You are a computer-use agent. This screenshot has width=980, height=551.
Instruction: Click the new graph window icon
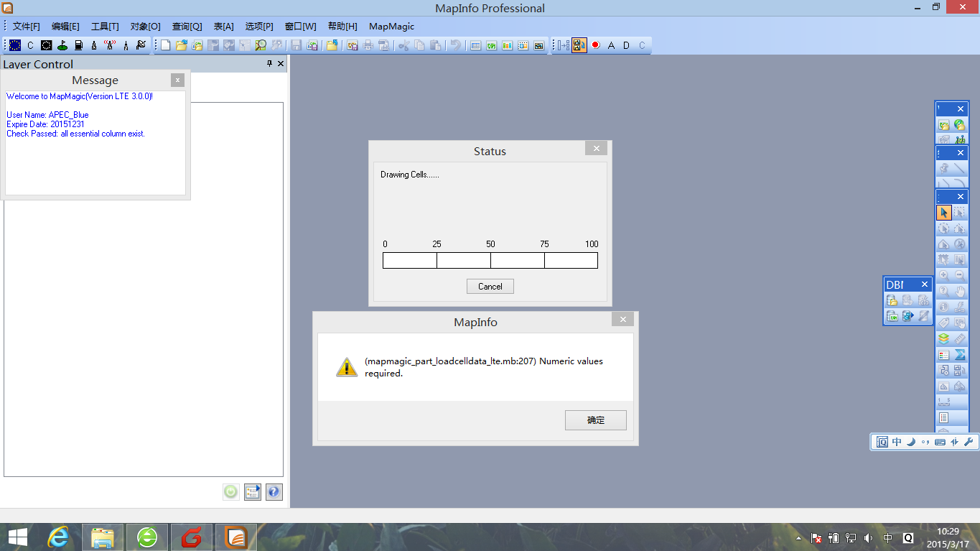click(507, 45)
